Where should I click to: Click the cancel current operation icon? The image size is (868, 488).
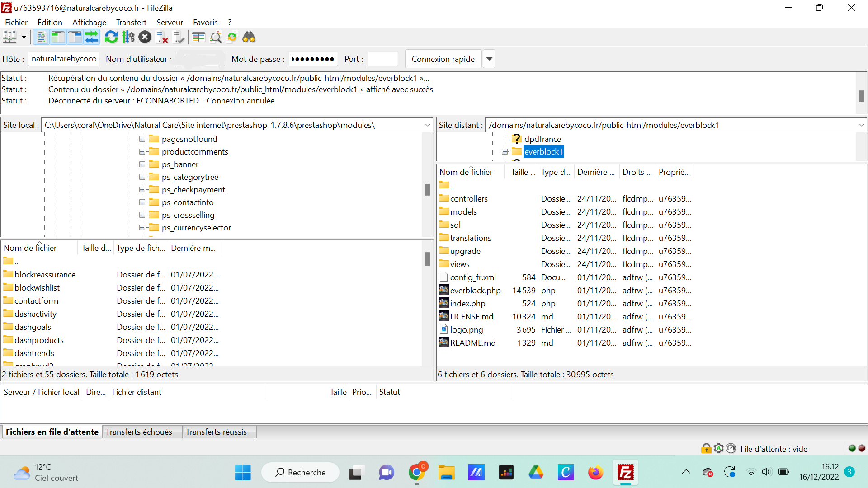tap(145, 37)
